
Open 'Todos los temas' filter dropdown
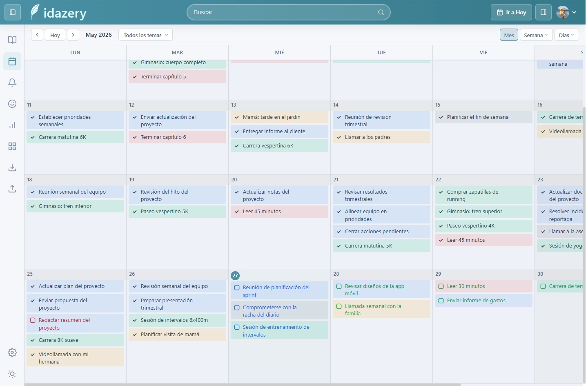pos(145,35)
